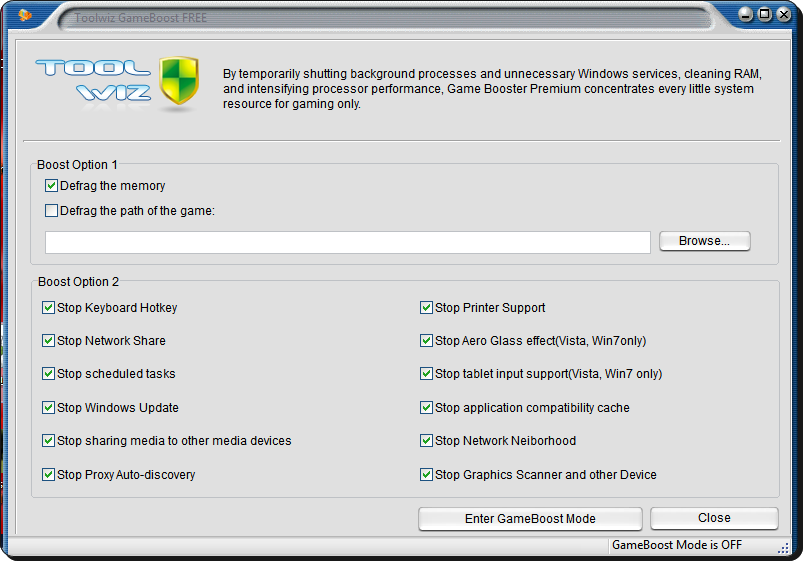The image size is (803, 561).
Task: Click the Close button at bottom
Action: 714,518
